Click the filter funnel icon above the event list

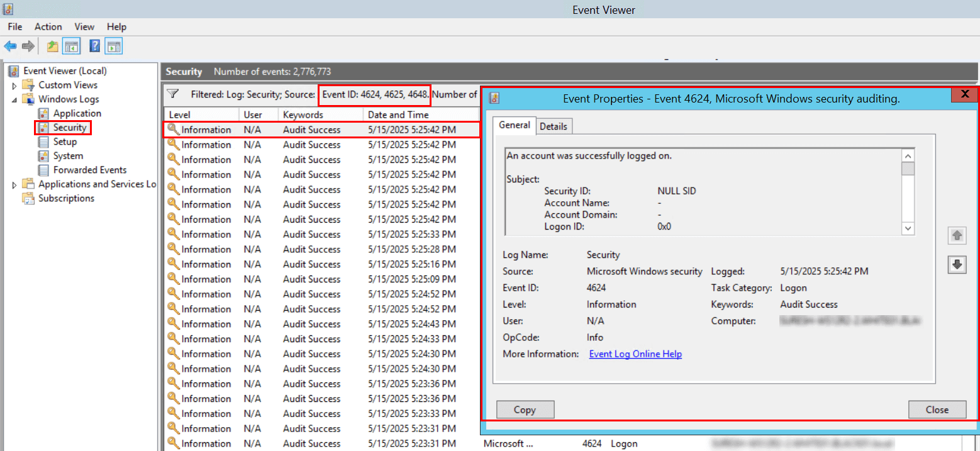[171, 94]
